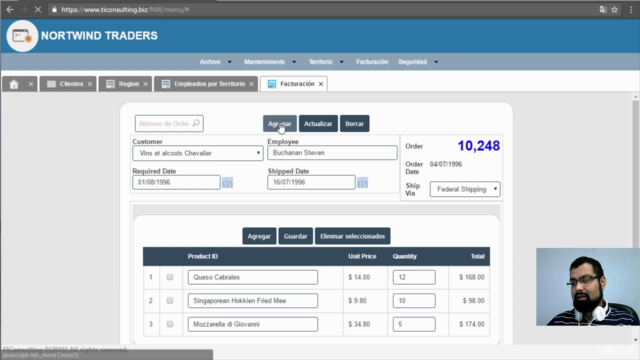Expand the Seguridad menu
This screenshot has width=640, height=360.
pos(418,62)
